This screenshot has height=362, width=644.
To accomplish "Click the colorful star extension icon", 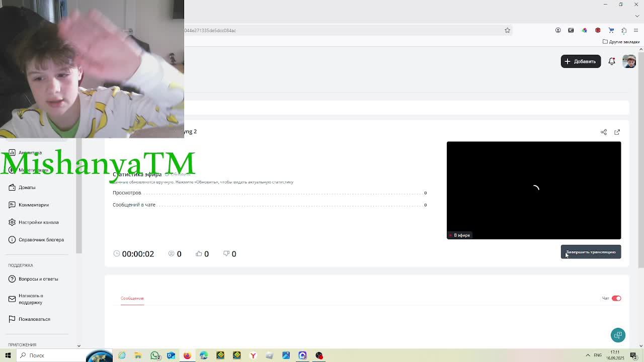I will click(x=584, y=30).
